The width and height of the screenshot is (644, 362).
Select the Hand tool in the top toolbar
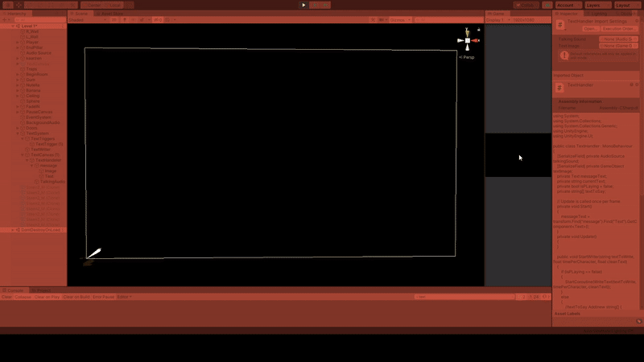tap(8, 5)
